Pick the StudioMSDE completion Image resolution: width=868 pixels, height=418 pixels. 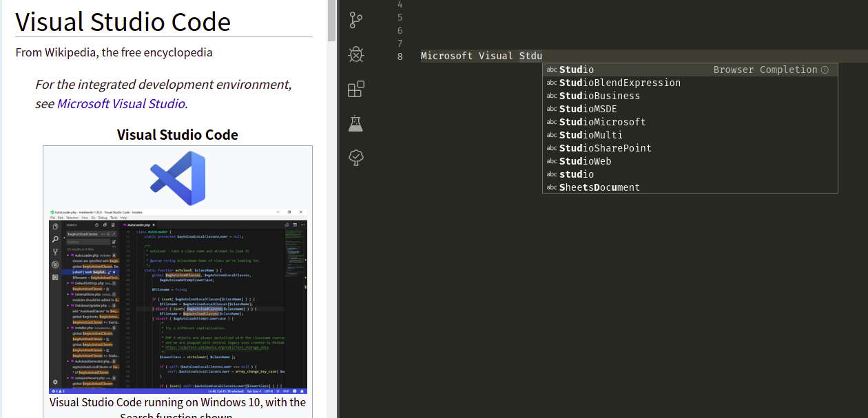[690, 109]
